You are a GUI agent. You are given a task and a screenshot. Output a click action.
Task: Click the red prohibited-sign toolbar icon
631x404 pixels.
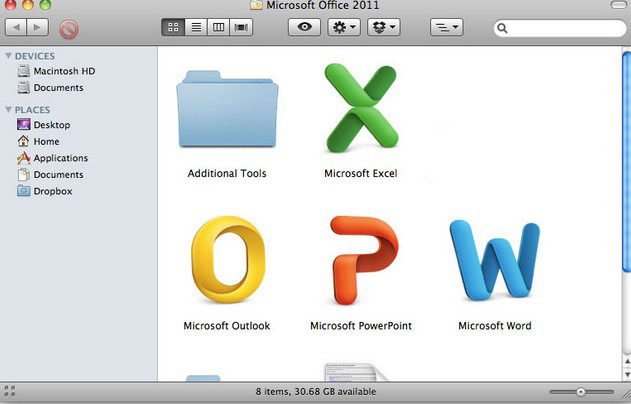pos(69,29)
